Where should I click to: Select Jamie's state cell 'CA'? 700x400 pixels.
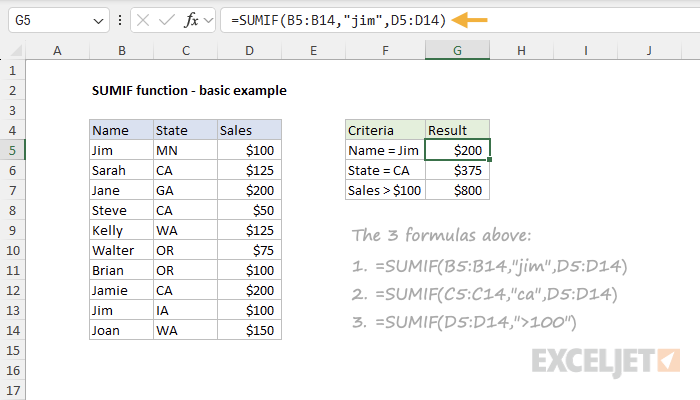point(186,291)
